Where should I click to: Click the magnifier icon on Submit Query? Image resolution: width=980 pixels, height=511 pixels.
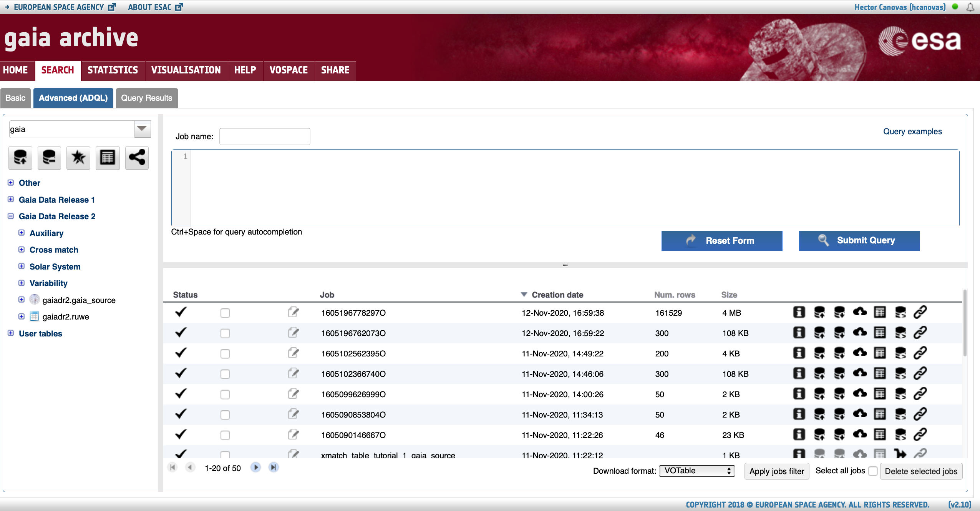[x=823, y=240]
